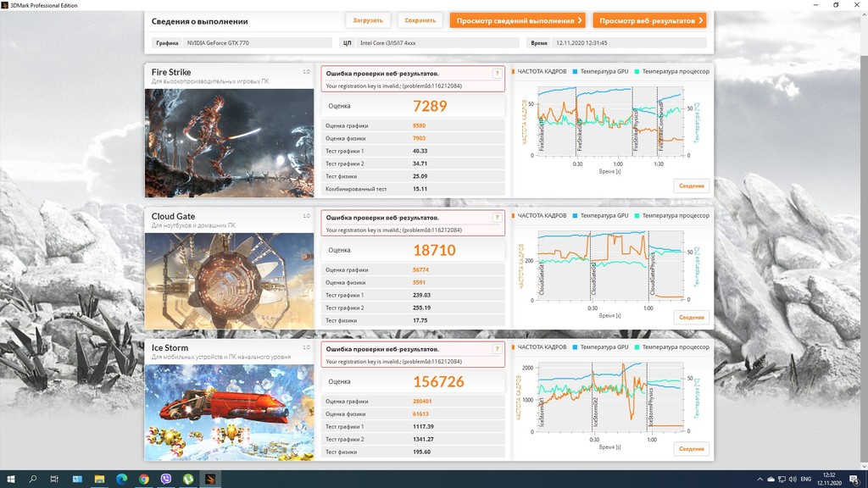
Task: Open the taskbar clock and date
Action: (x=829, y=480)
